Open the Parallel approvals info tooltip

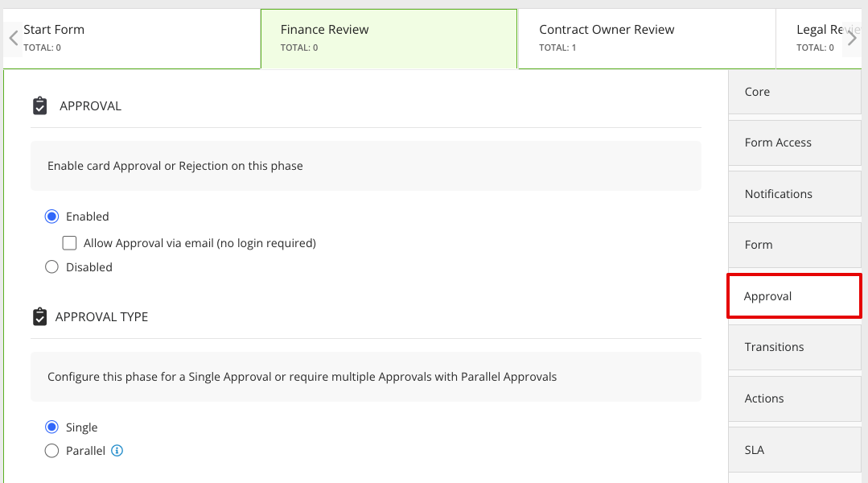[x=117, y=450]
